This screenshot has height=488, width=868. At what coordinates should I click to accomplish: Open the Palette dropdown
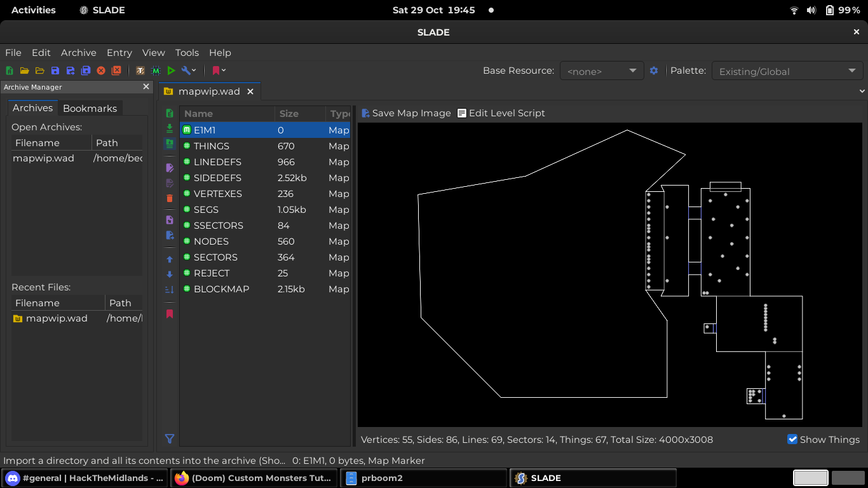(x=787, y=71)
